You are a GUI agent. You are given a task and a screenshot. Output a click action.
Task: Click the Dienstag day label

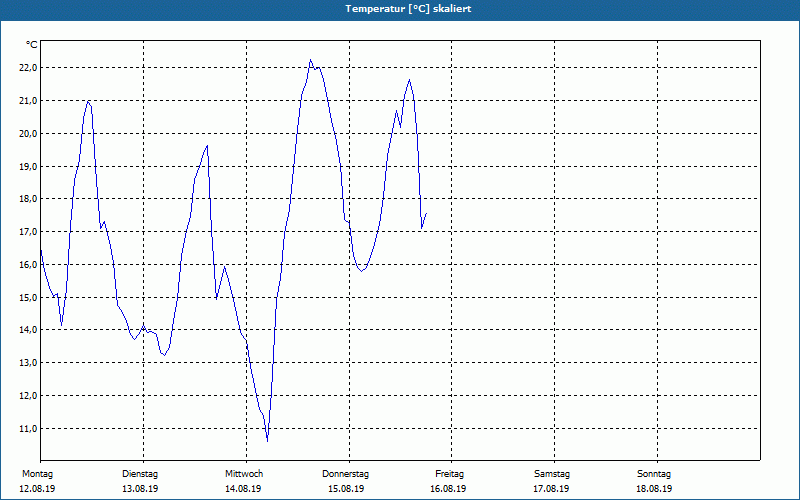pos(140,474)
